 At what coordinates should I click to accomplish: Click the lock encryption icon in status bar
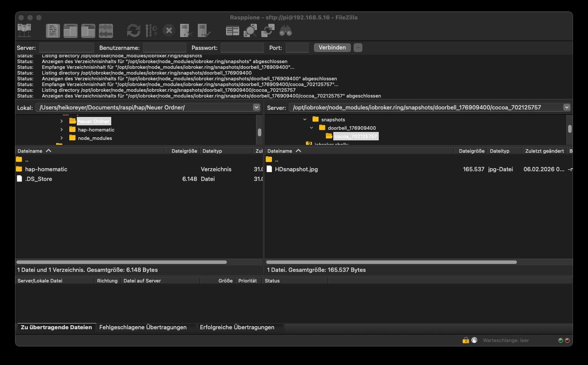pos(465,340)
